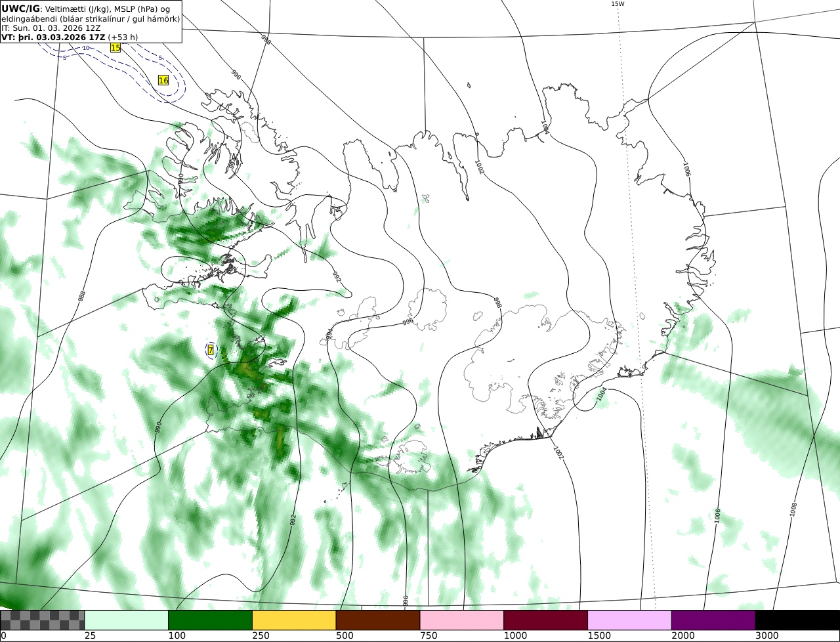Click the '(+53 h)' forecast offset

[123, 37]
